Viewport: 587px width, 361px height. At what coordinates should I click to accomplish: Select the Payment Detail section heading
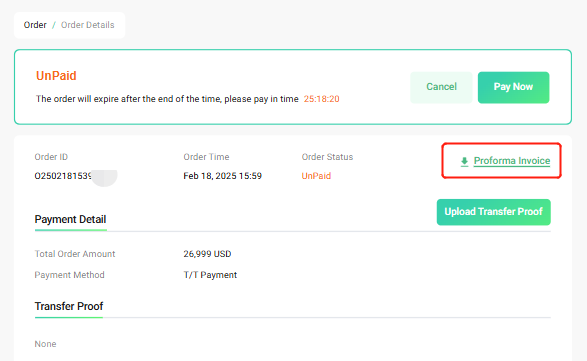tap(70, 219)
